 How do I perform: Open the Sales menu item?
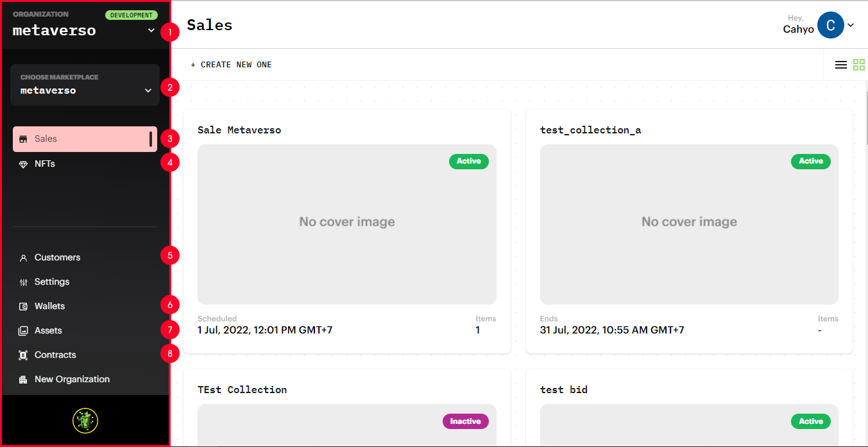85,139
